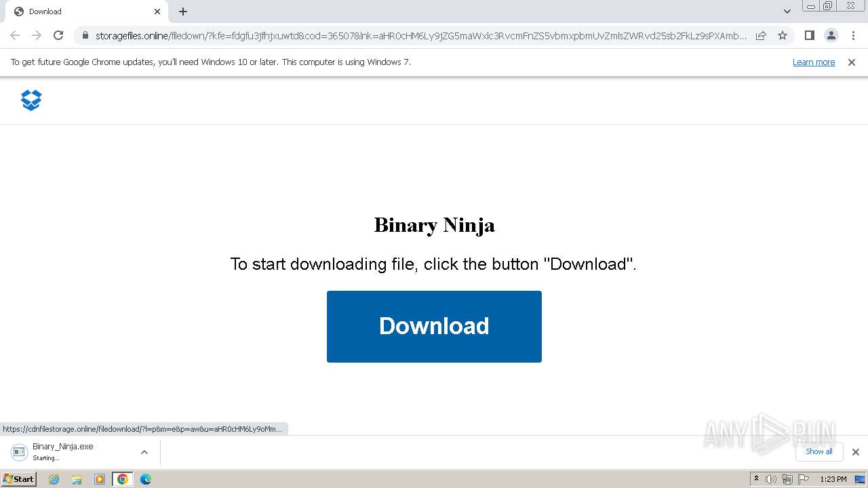This screenshot has height=488, width=868.
Task: Minimize the Chrome window
Action: (x=810, y=6)
